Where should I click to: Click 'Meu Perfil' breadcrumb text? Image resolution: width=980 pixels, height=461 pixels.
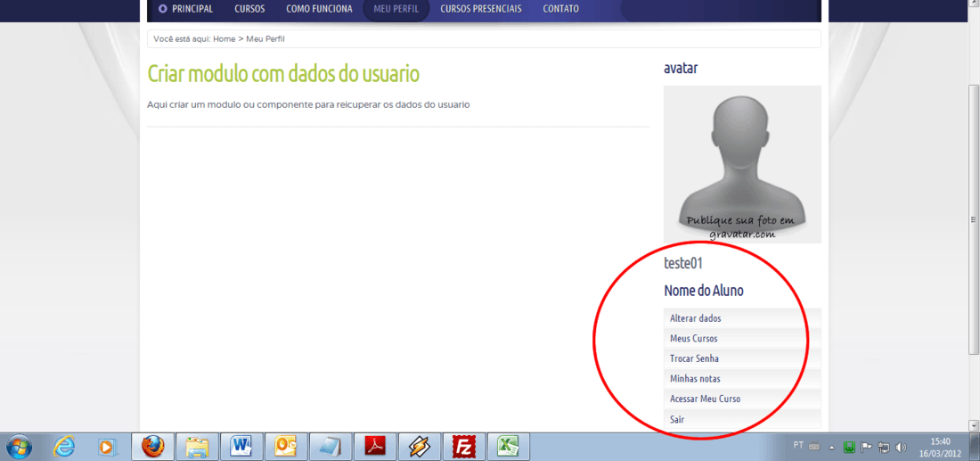pyautogui.click(x=265, y=38)
